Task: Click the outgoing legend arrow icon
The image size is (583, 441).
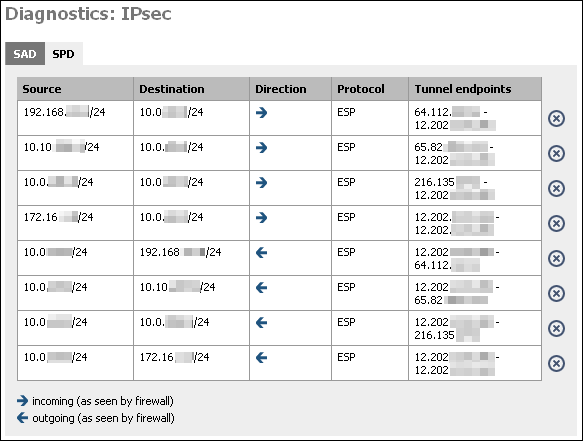Action: click(22, 418)
